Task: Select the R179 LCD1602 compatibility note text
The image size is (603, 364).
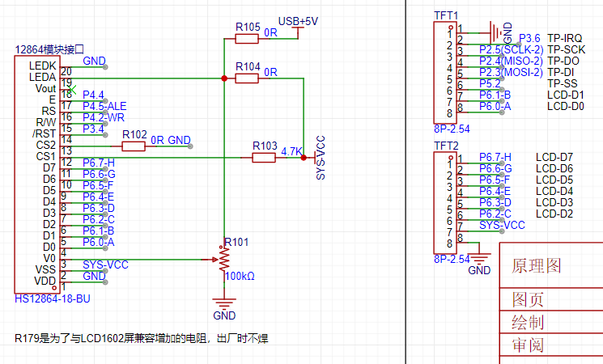Action: (x=142, y=338)
